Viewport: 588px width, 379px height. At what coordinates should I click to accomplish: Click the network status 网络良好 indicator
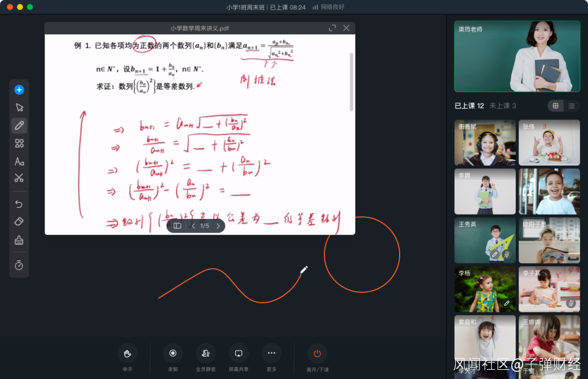coord(328,7)
